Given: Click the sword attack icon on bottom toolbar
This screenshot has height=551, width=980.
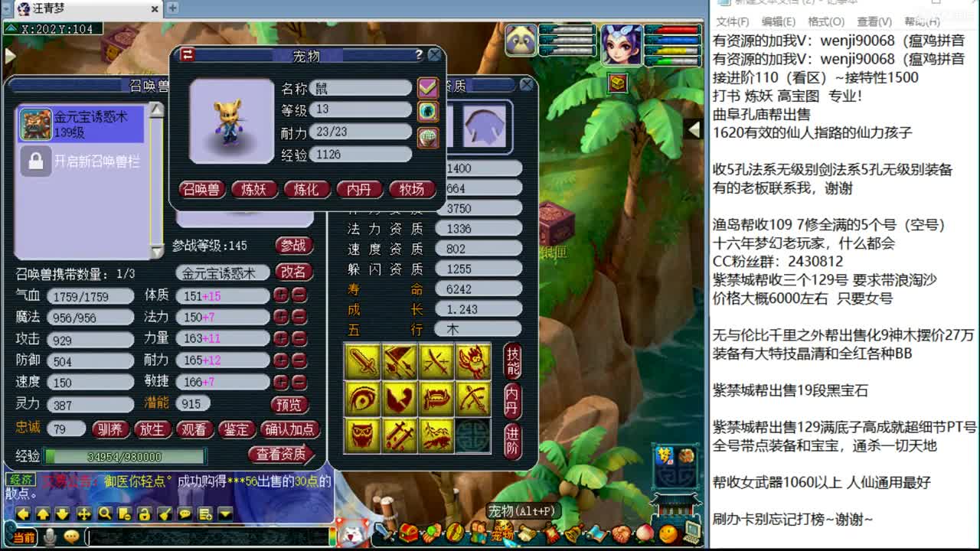Looking at the screenshot, I should tap(385, 532).
